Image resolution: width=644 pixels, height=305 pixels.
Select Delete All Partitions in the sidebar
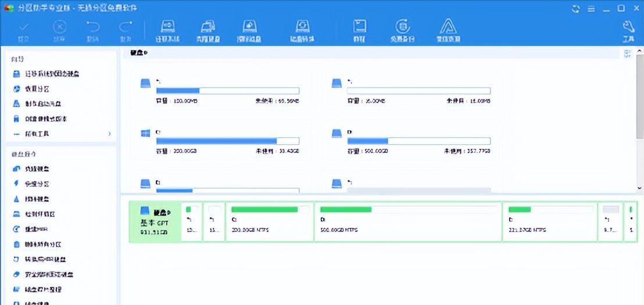point(37,244)
